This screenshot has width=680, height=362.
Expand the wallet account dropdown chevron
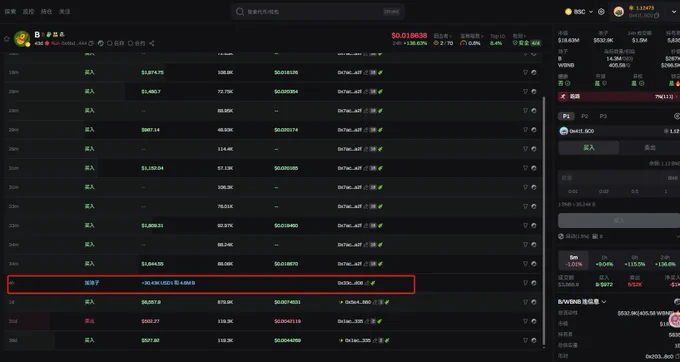pyautogui.click(x=674, y=12)
